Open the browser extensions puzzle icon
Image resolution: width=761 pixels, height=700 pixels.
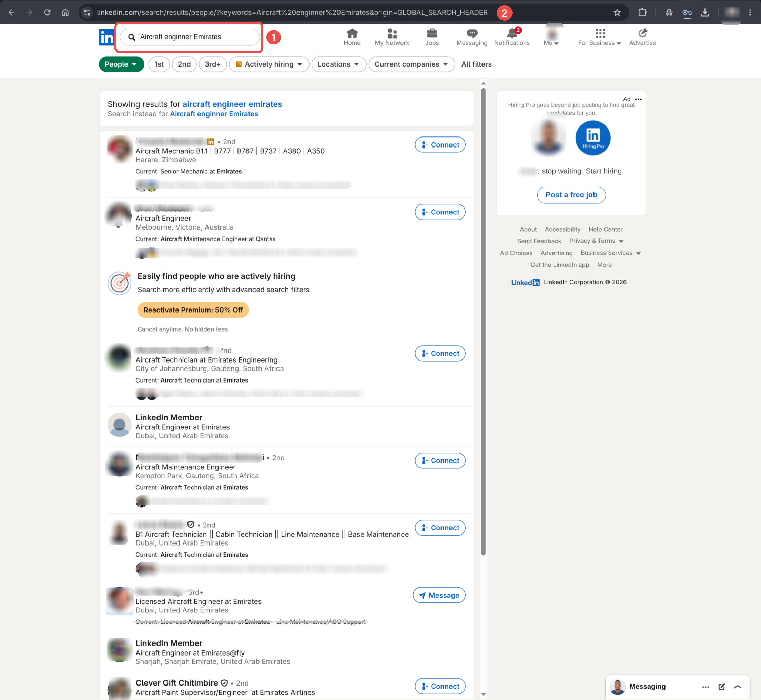click(642, 12)
